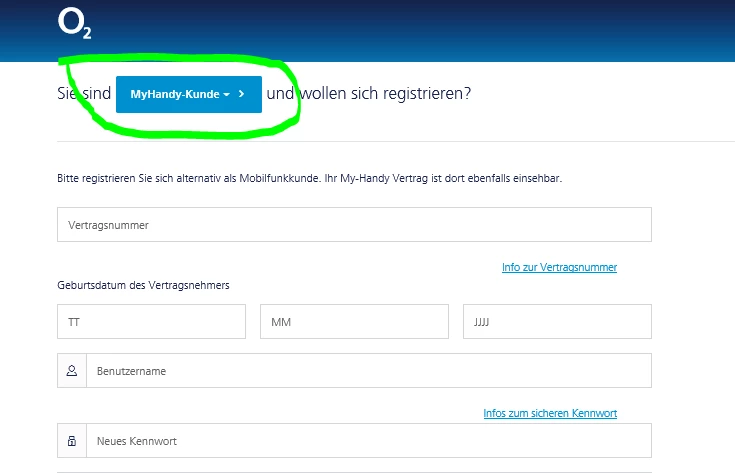Image resolution: width=735 pixels, height=473 pixels.
Task: Click the user icon beside Benutzername
Action: click(72, 371)
